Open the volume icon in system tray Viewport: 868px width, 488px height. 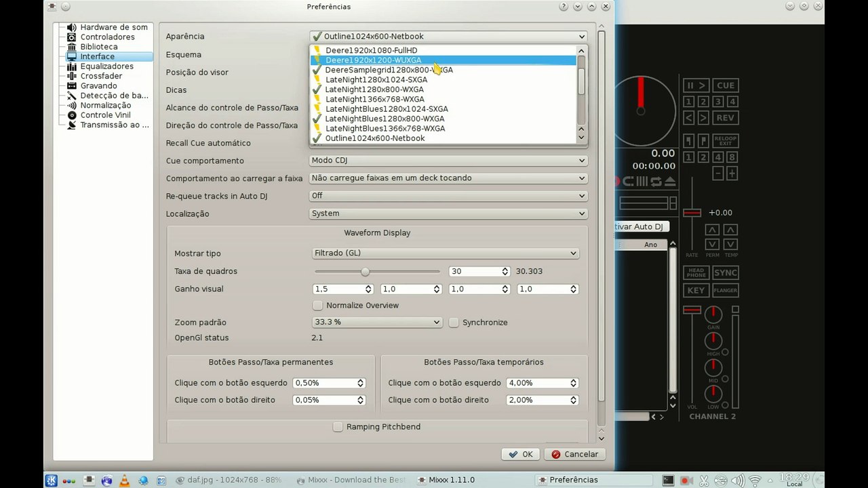pyautogui.click(x=738, y=481)
